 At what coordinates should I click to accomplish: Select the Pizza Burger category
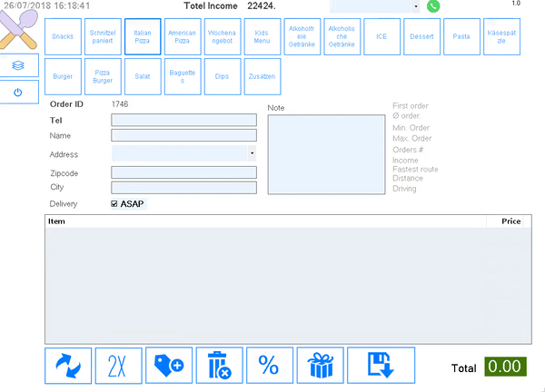click(x=104, y=77)
